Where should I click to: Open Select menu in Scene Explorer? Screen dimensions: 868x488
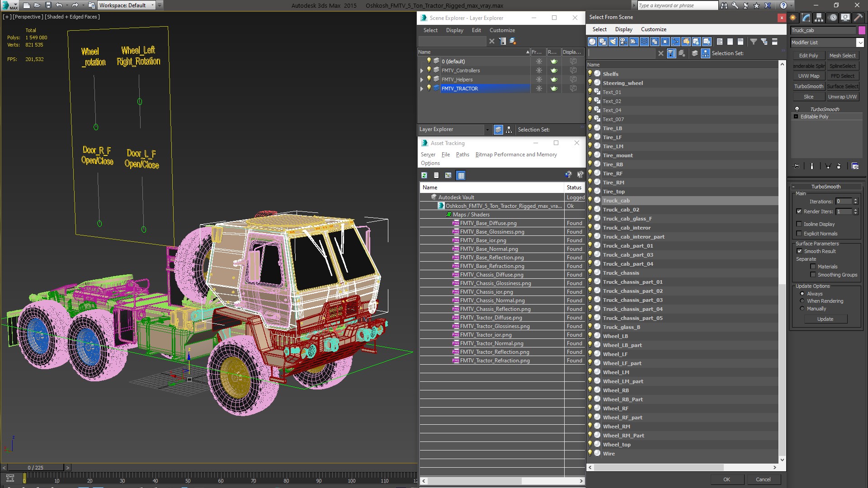(430, 30)
